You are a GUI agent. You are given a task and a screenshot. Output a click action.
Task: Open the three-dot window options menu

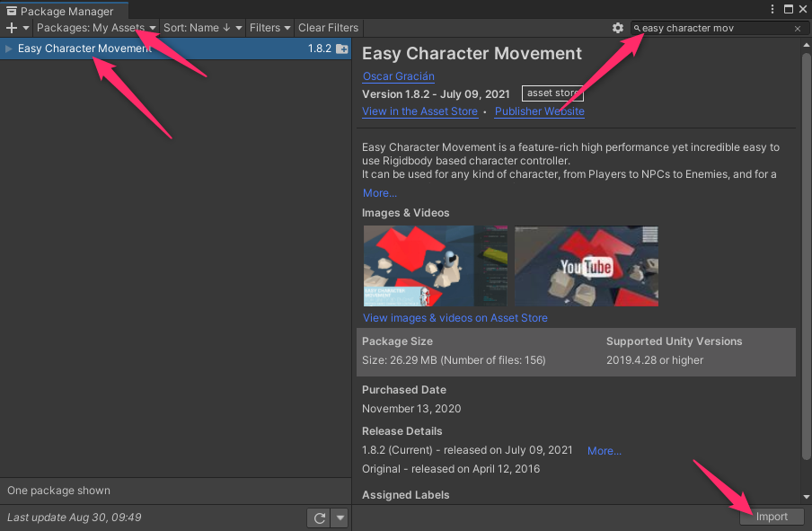[772, 9]
